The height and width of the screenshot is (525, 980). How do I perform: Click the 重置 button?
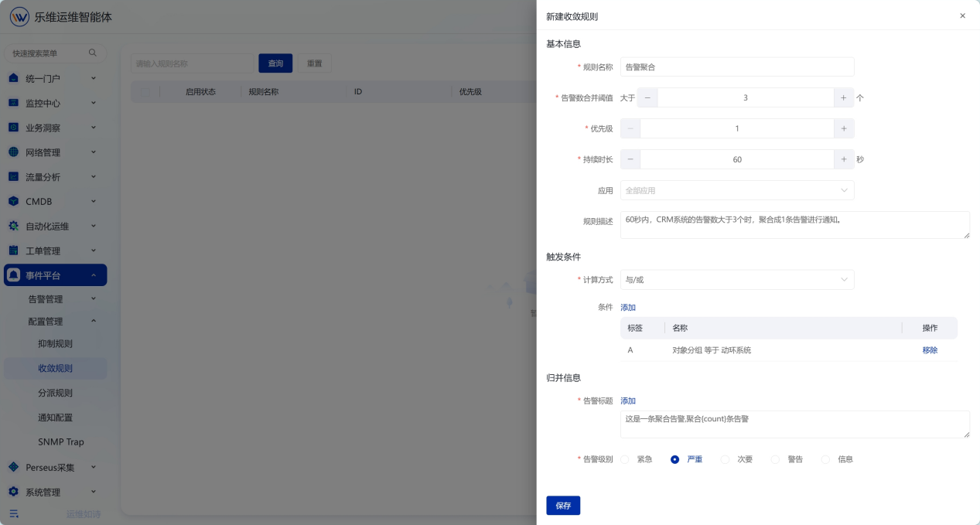pyautogui.click(x=315, y=63)
